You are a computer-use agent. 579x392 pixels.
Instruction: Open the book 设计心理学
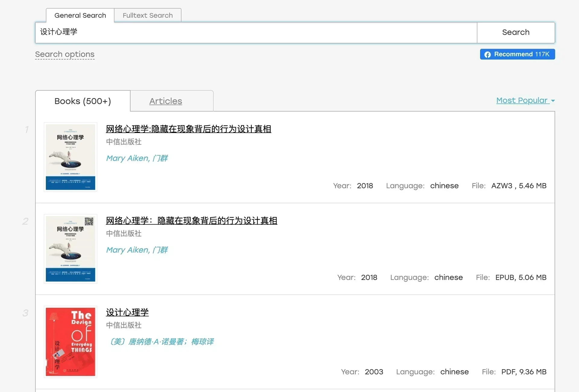(127, 313)
